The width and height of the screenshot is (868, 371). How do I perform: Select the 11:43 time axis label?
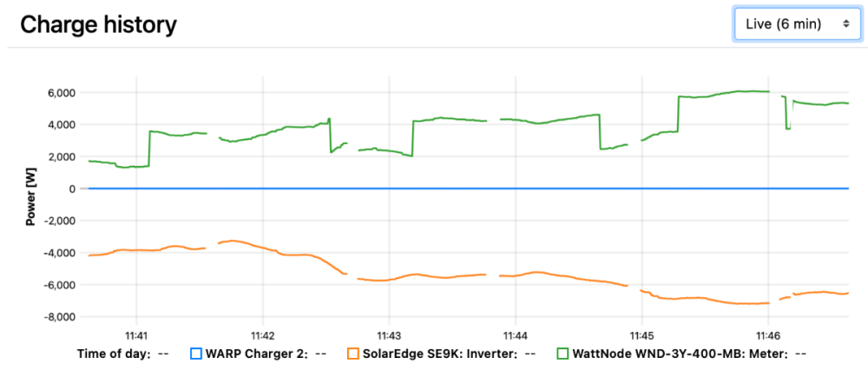(389, 335)
